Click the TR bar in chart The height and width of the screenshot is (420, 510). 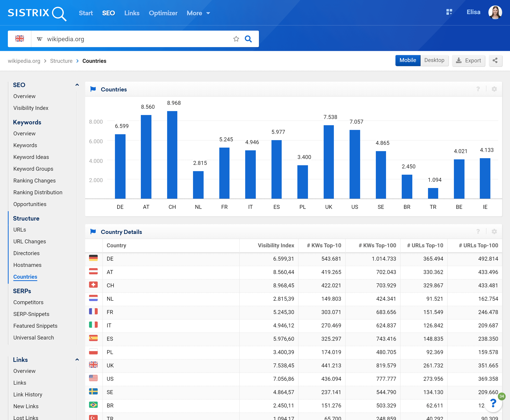click(433, 193)
